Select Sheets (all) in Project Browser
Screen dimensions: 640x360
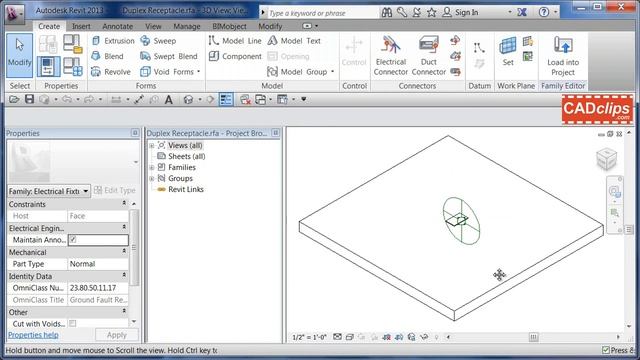tap(187, 156)
